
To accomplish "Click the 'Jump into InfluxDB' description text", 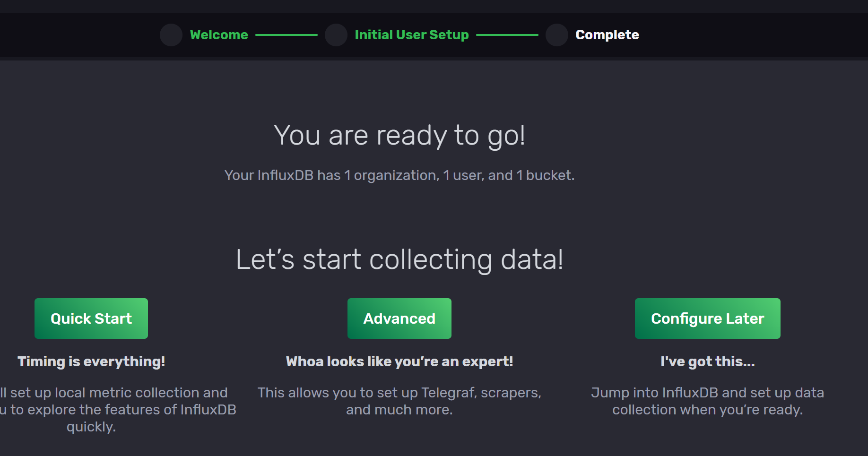I will [708, 401].
